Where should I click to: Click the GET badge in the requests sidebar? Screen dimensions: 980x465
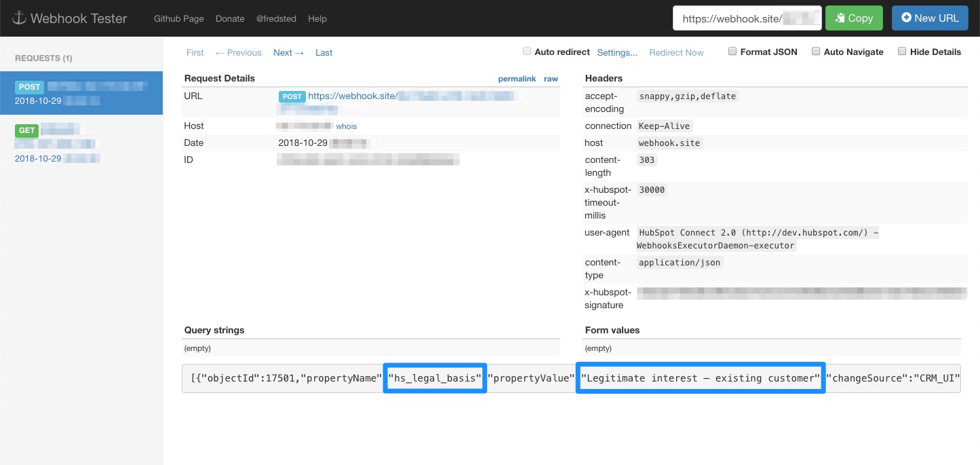click(26, 130)
